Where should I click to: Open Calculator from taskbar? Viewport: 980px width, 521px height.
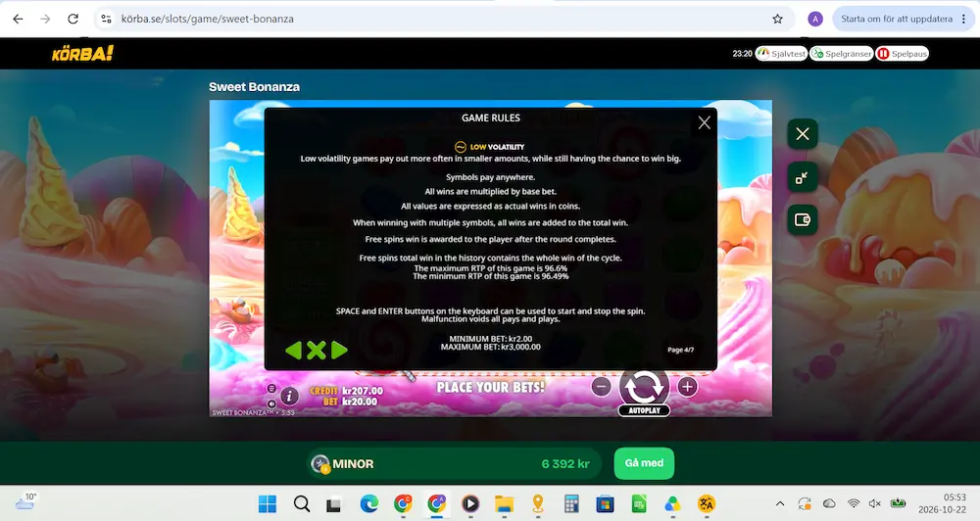coord(571,503)
